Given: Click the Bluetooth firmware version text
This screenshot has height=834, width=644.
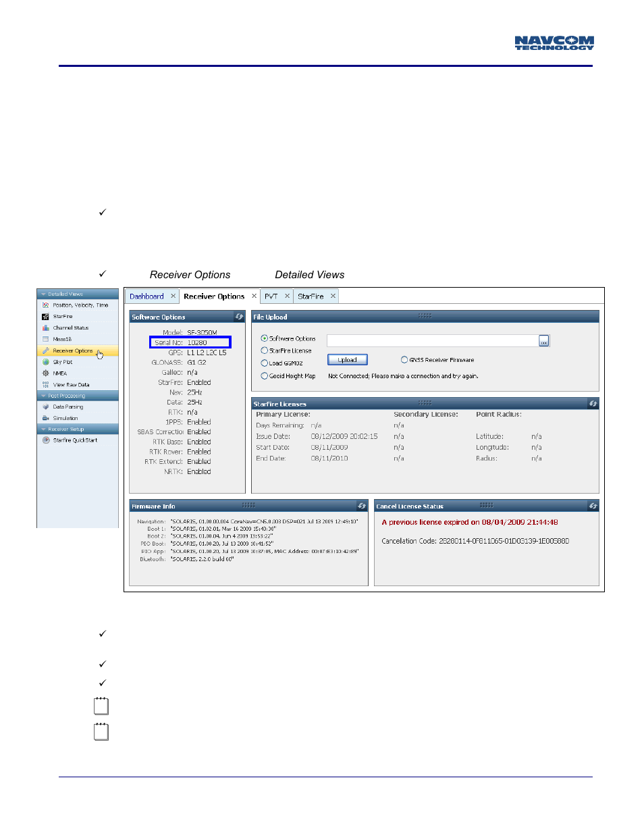Looking at the screenshot, I should pos(203,559).
